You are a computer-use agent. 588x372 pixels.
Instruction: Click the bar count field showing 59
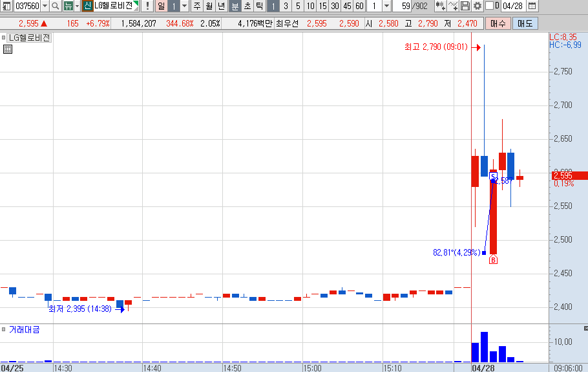point(402,6)
